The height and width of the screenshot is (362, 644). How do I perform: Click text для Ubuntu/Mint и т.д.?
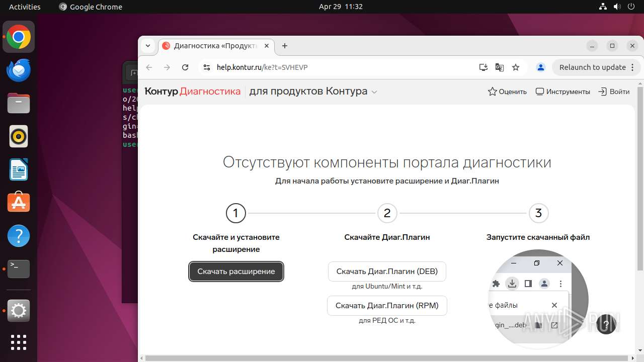[387, 287]
